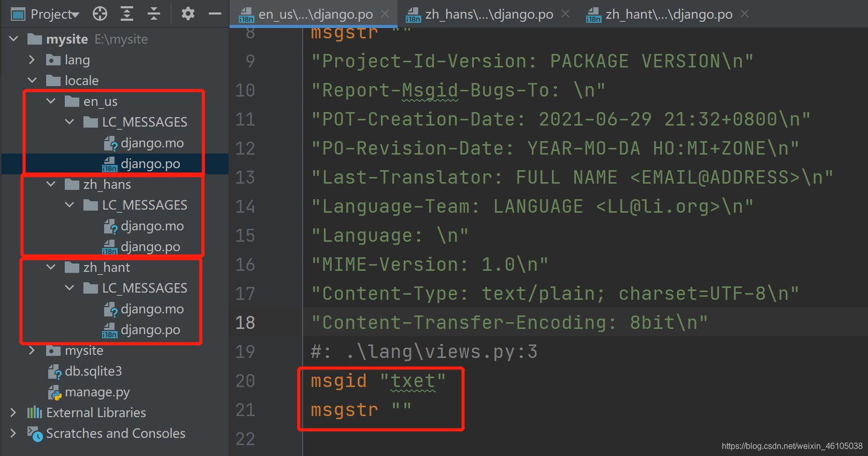Collapse the locale folder
868x456 pixels.
click(x=32, y=80)
